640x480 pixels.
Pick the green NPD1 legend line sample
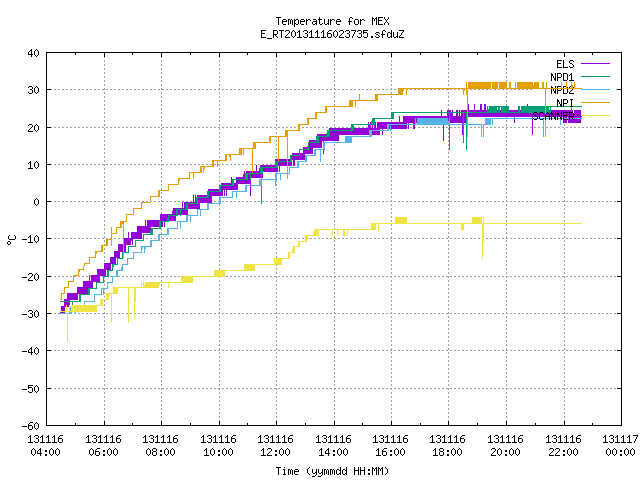tap(596, 76)
